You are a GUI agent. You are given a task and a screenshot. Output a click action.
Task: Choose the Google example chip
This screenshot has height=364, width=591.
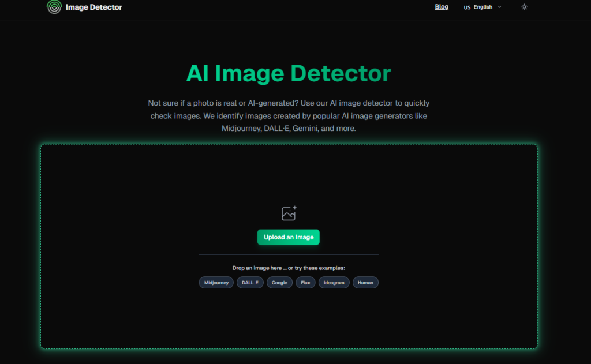pyautogui.click(x=279, y=283)
